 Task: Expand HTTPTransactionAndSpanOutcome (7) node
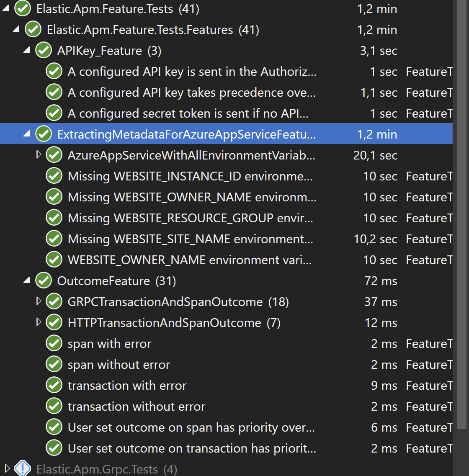point(38,322)
